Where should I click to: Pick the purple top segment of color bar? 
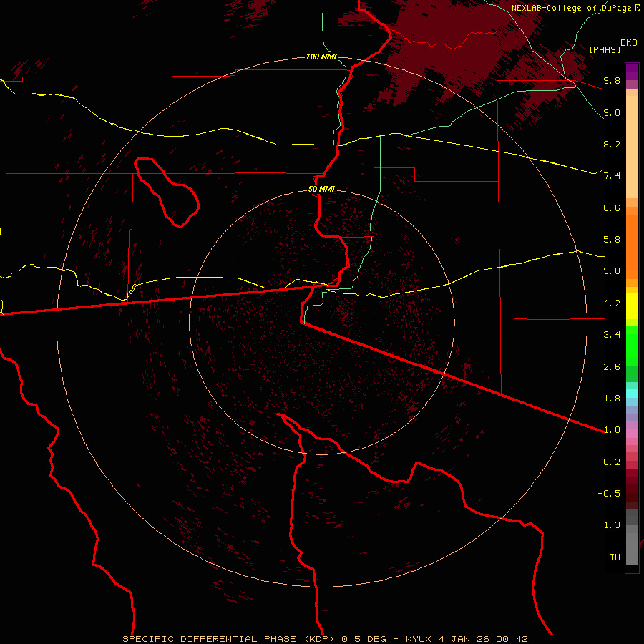click(632, 72)
